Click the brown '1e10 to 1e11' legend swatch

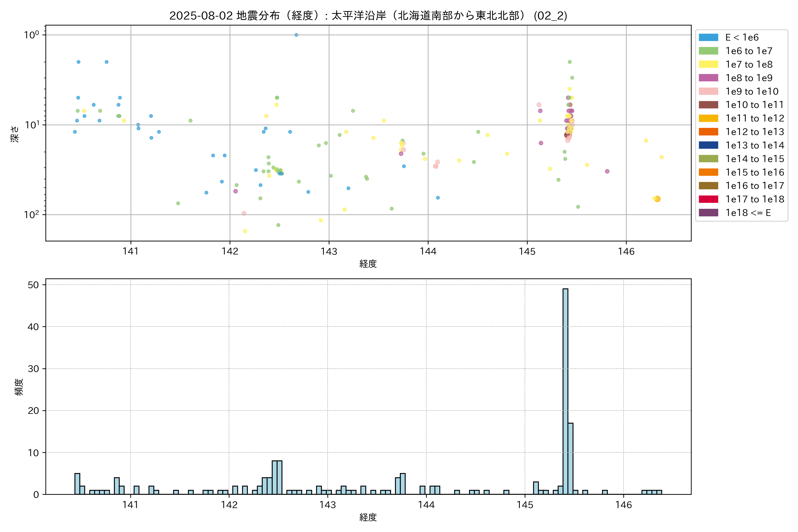708,105
